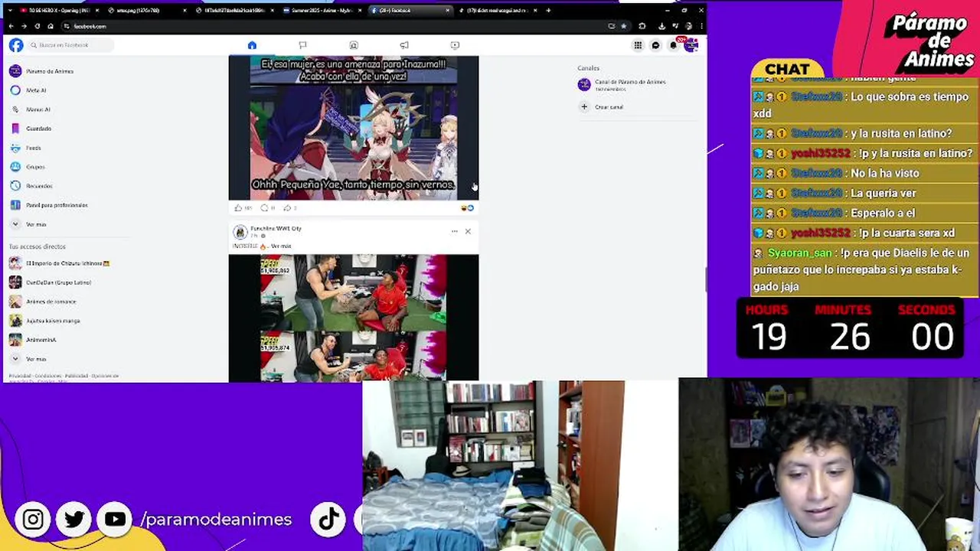Open the Punchline WWE City video thumbnail
Screen dimensions: 980x551
(354, 318)
